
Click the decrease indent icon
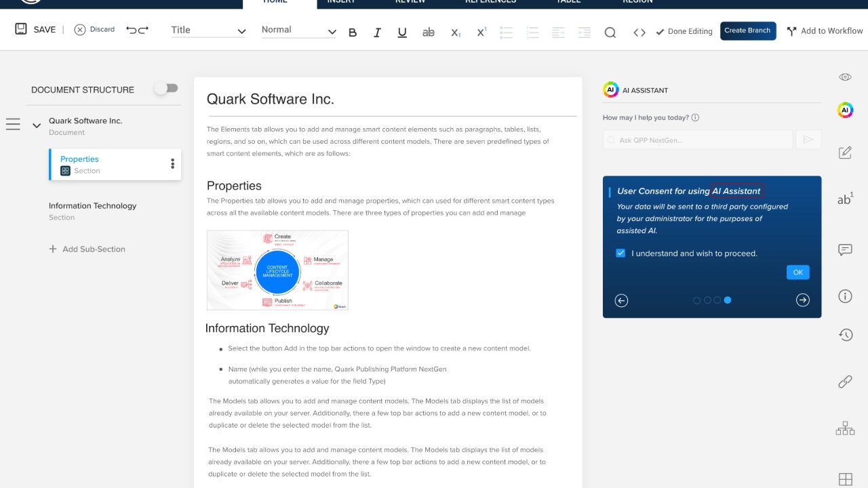pyautogui.click(x=558, y=32)
